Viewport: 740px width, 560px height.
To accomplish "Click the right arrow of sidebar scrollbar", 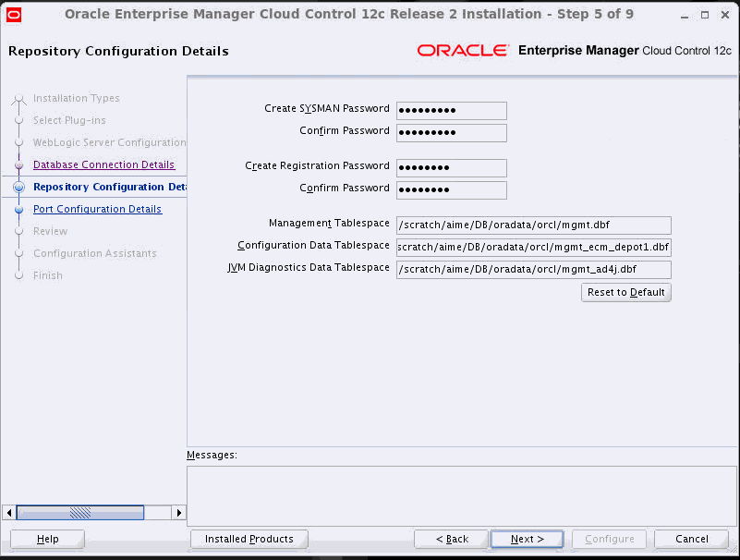I will click(x=179, y=512).
